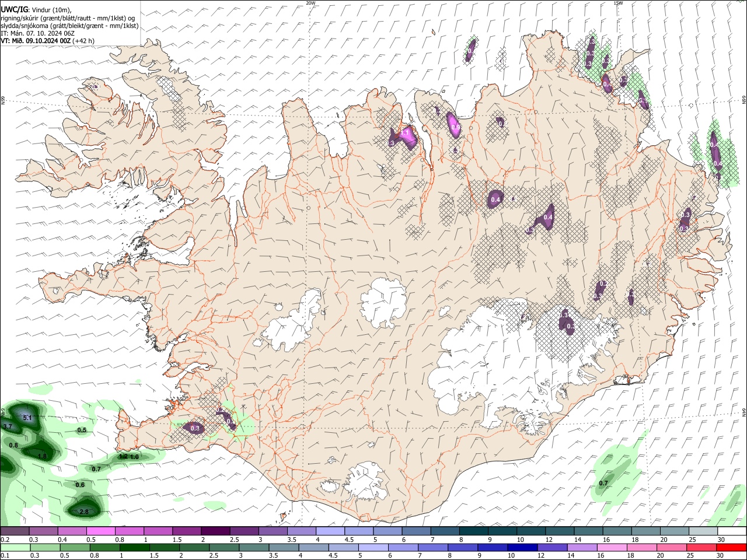This screenshot has height=560, width=747.
Task: Click the bright red 30 swatch, lower legend
Action: (x=731, y=548)
